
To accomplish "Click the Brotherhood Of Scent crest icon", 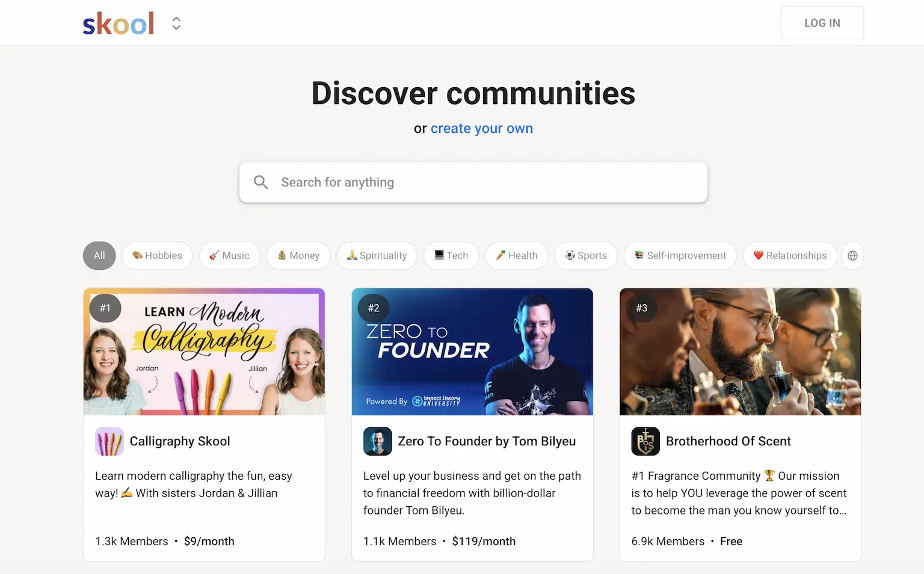I will [645, 441].
